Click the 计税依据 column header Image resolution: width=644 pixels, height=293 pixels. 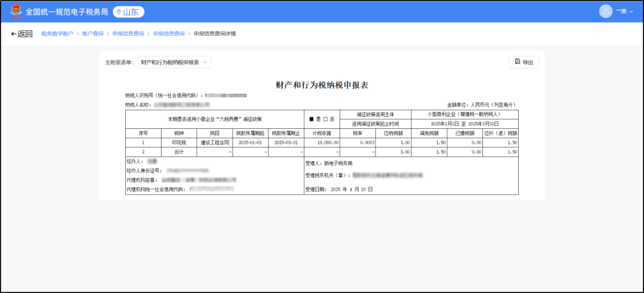(322, 133)
